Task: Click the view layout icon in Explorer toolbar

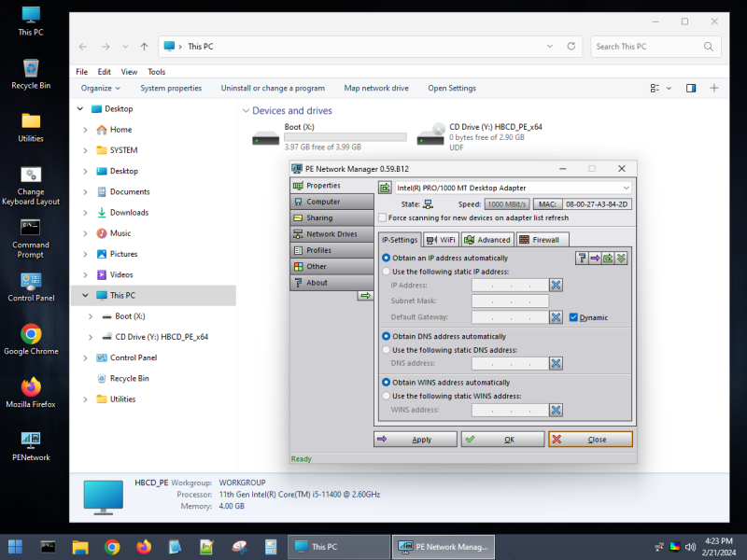Action: pyautogui.click(x=655, y=88)
